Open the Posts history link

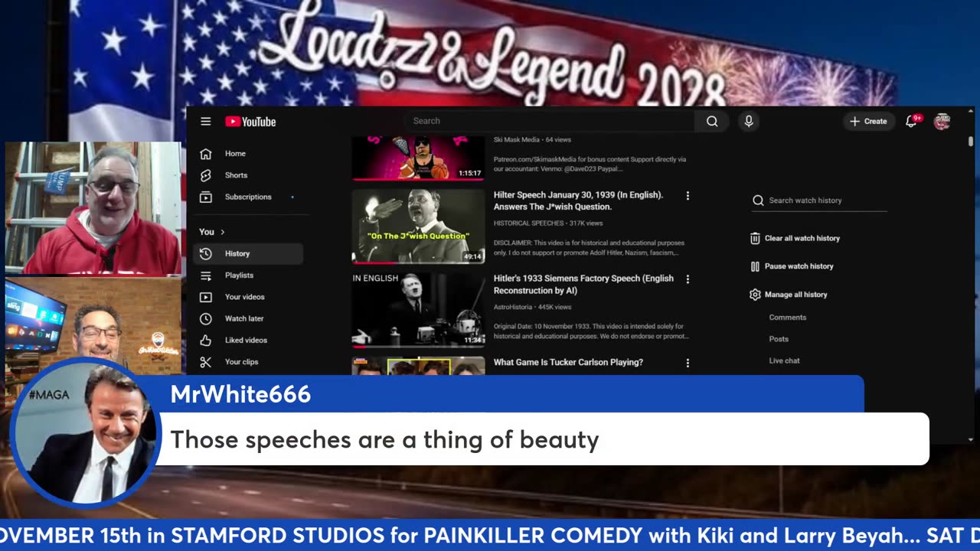coord(779,339)
